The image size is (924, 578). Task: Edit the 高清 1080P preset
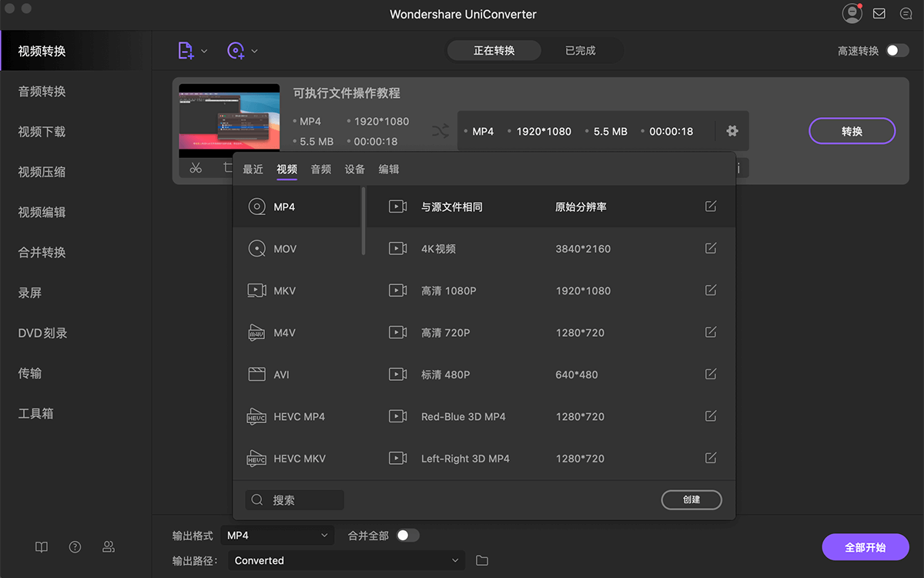coord(711,291)
